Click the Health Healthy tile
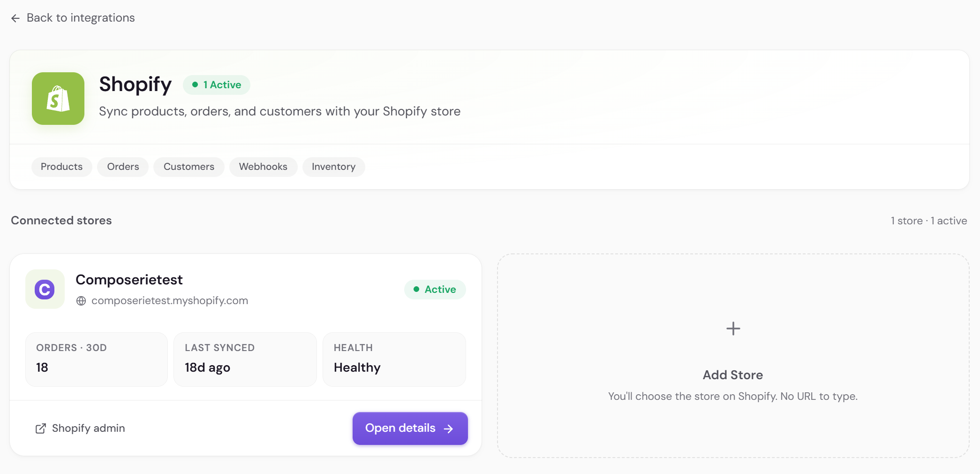The height and width of the screenshot is (474, 980). 394,359
